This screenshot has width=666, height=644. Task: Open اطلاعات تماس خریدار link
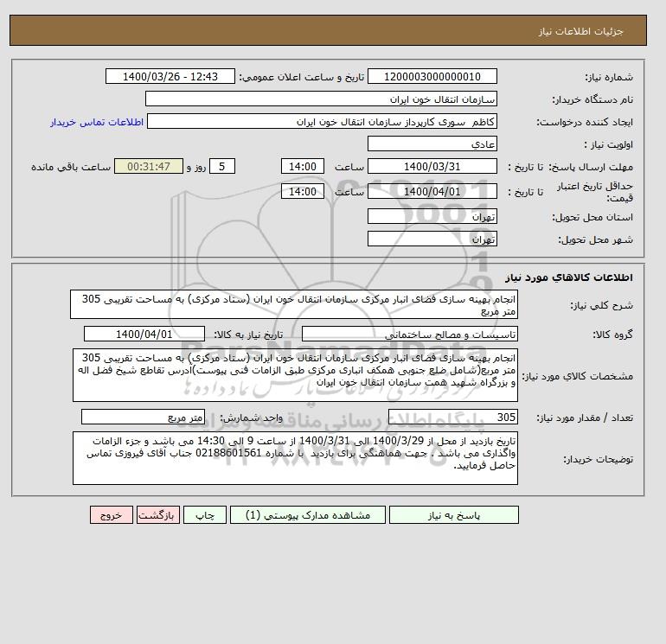click(96, 122)
